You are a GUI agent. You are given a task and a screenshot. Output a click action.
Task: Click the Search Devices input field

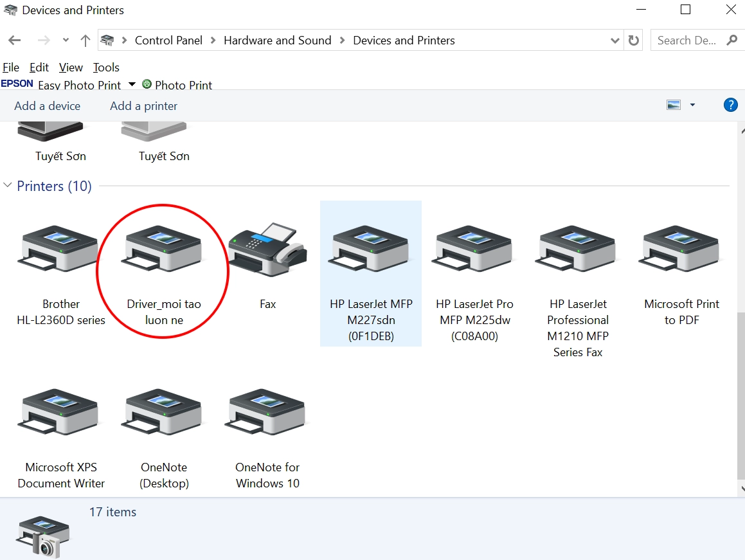point(687,41)
